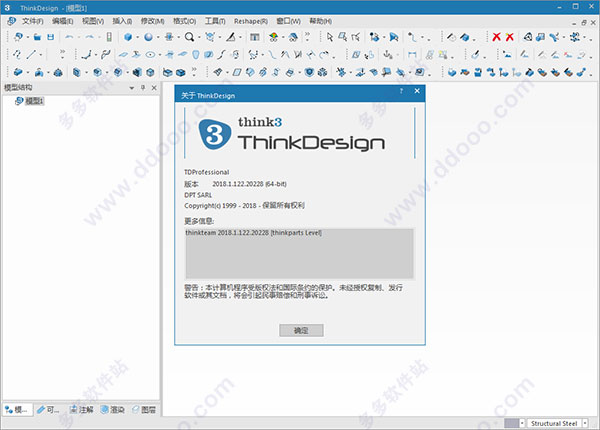This screenshot has width=600, height=430.
Task: Click the Undo arrow icon
Action: click(69, 37)
